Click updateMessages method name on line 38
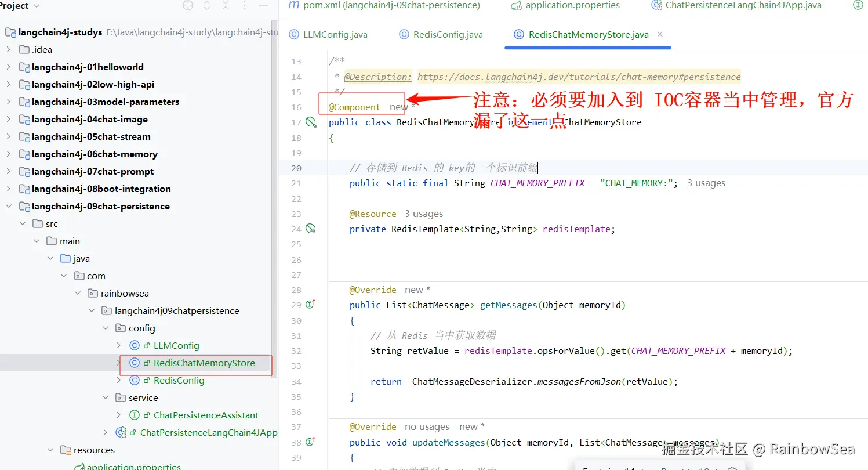The width and height of the screenshot is (868, 470). (448, 442)
